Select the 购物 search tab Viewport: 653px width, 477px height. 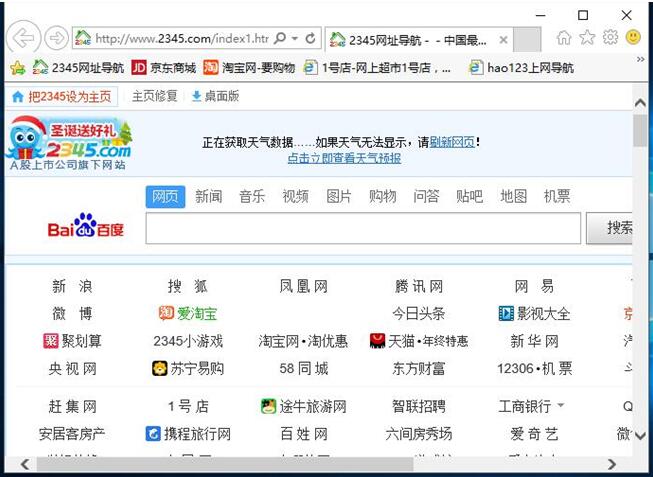pos(382,197)
